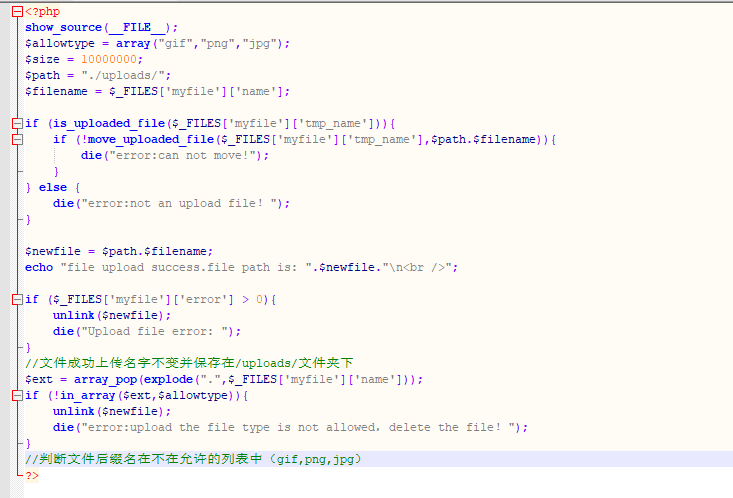Click the closing ?> PHP tag

tap(32, 476)
